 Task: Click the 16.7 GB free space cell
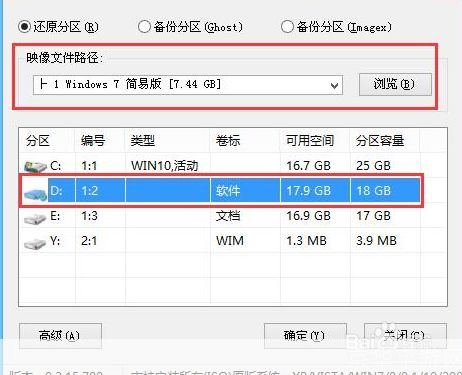(308, 166)
